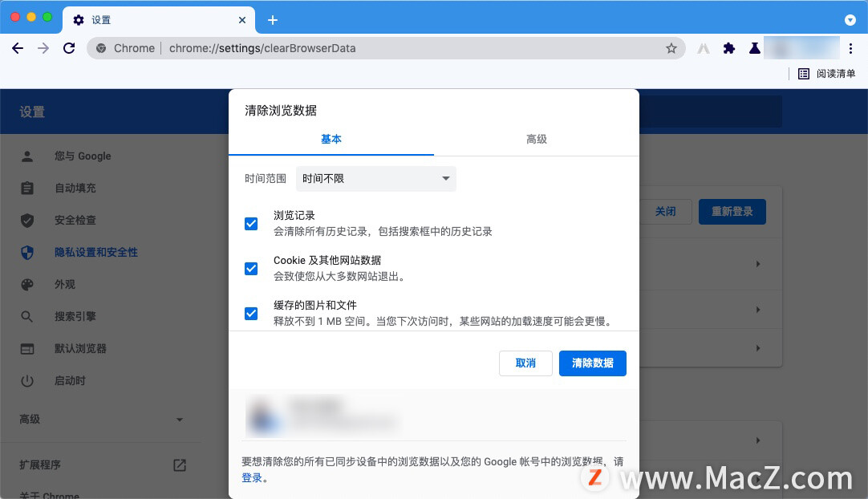Click the 清除数据 button

(x=592, y=363)
